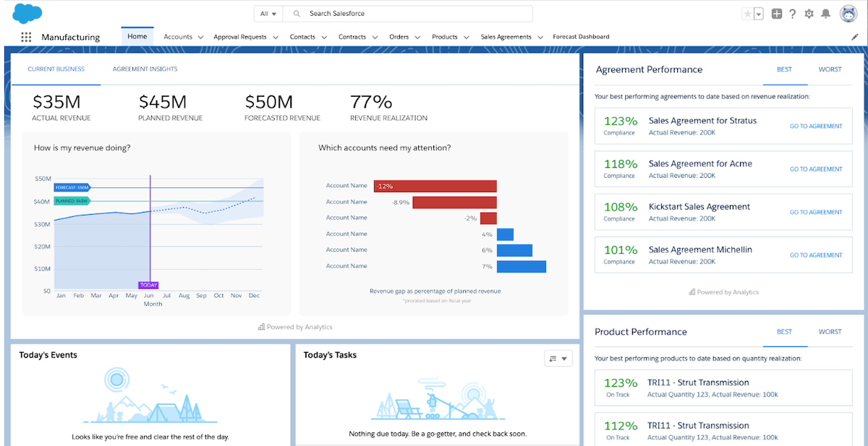Expand the Sales Agreements tab chevron
Viewport: 868px width, 446px height.
[x=540, y=37]
